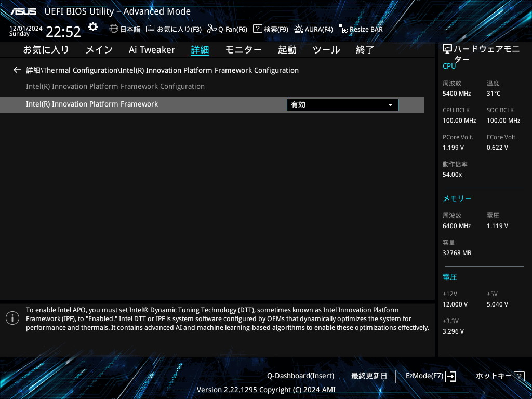The height and width of the screenshot is (399, 532).
Task: Click the ASUS logo
Action: (x=23, y=11)
